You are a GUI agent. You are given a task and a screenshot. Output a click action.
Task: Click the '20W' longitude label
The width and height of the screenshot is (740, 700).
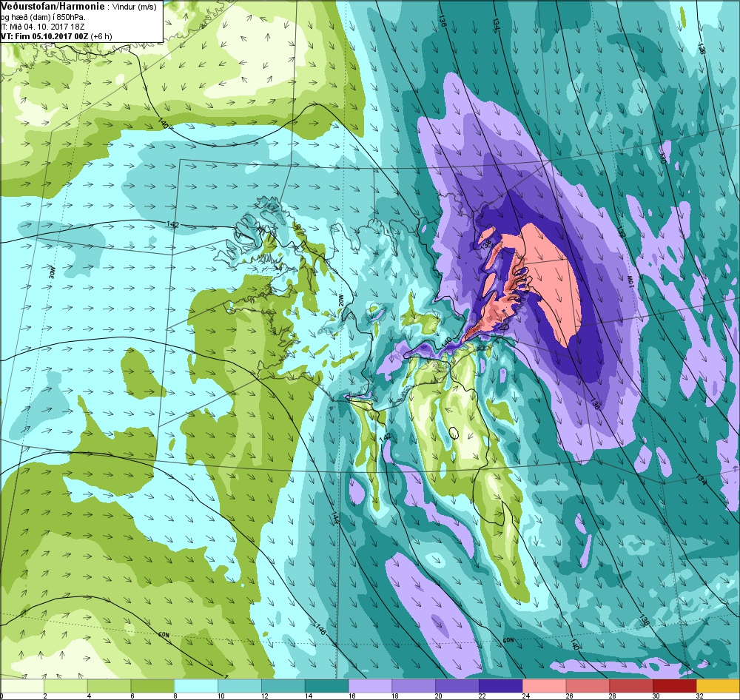pyautogui.click(x=341, y=300)
